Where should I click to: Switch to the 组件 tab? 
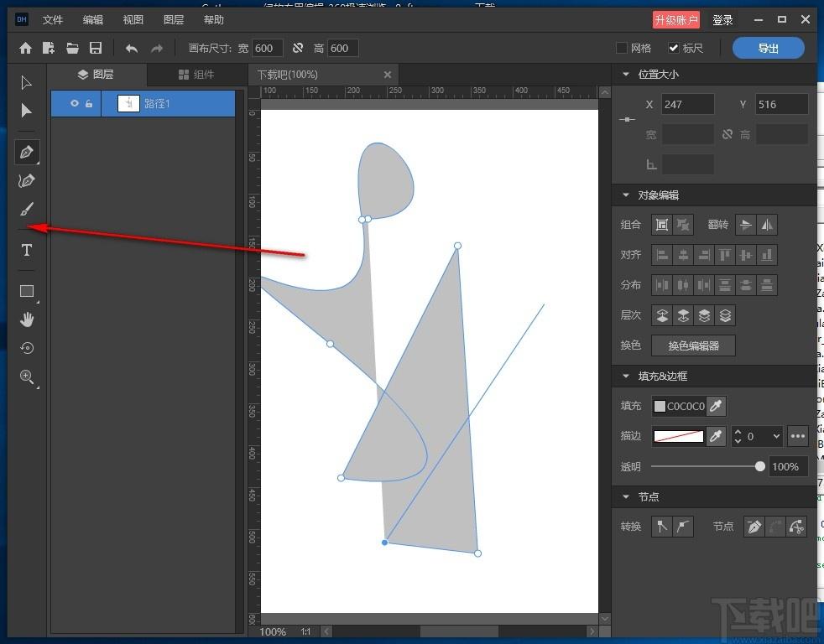click(196, 75)
